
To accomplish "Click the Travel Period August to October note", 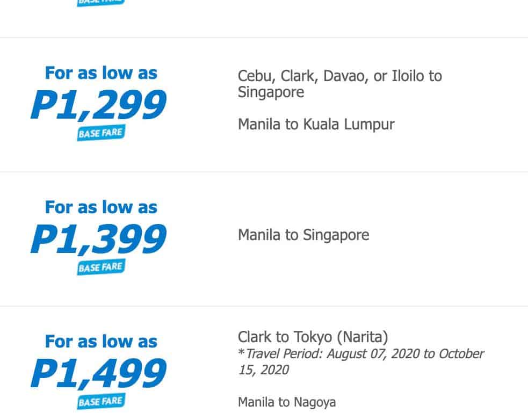I will point(361,362).
